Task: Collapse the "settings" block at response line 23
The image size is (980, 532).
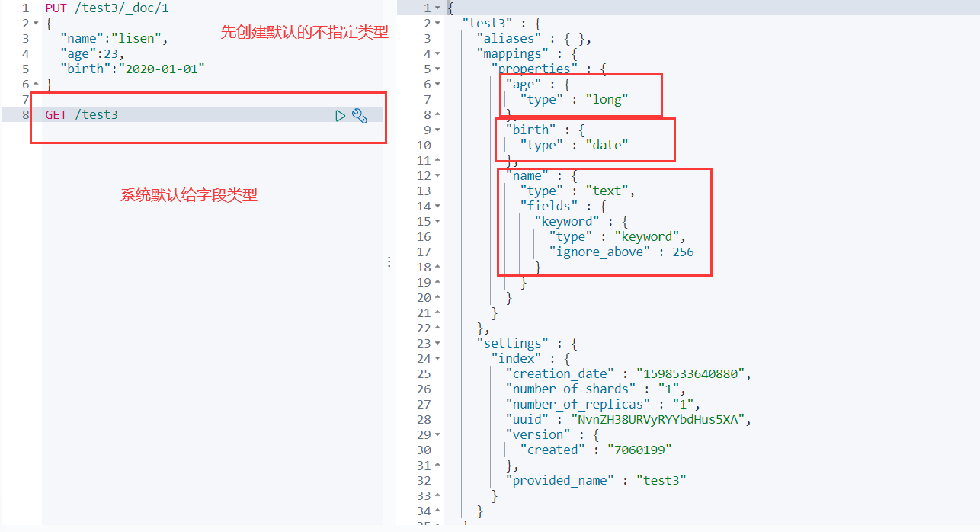Action: click(x=437, y=344)
